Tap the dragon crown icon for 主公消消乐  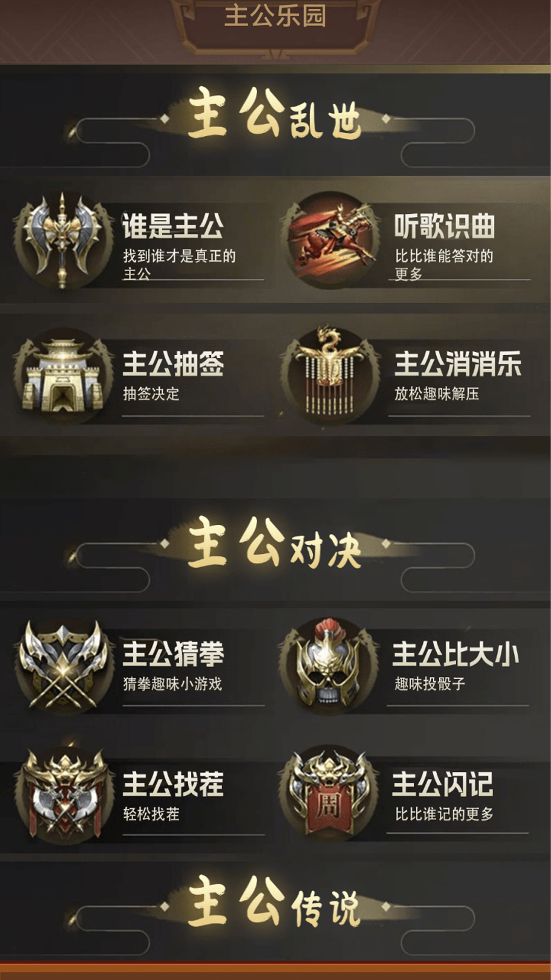click(x=332, y=376)
